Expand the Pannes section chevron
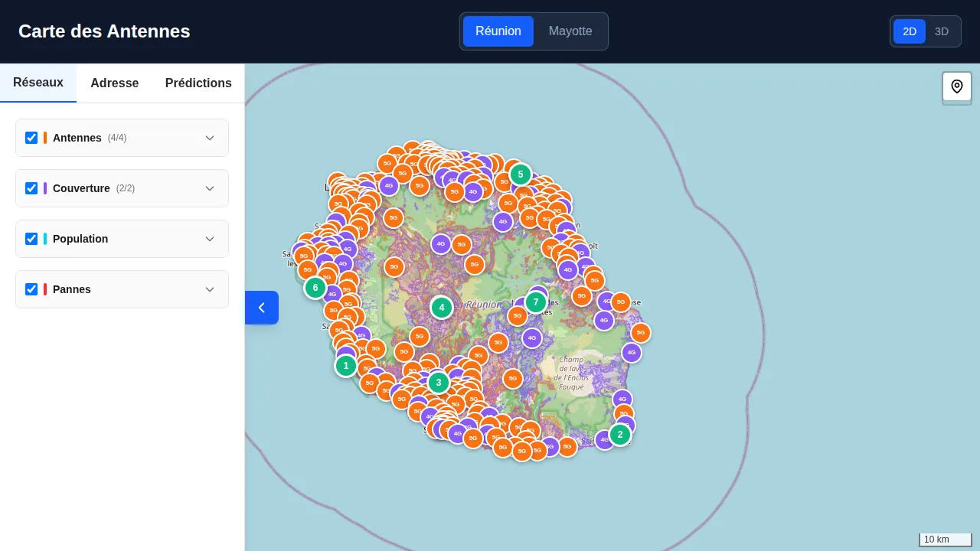 [x=210, y=289]
